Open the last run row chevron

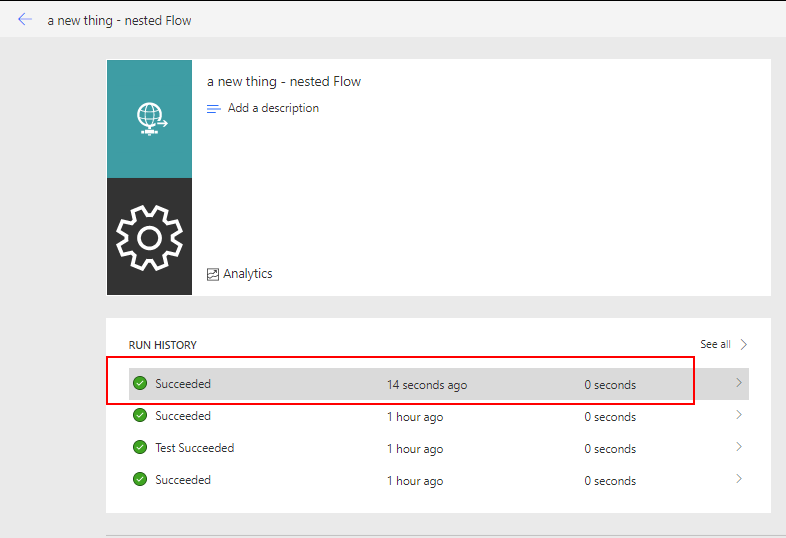(739, 479)
